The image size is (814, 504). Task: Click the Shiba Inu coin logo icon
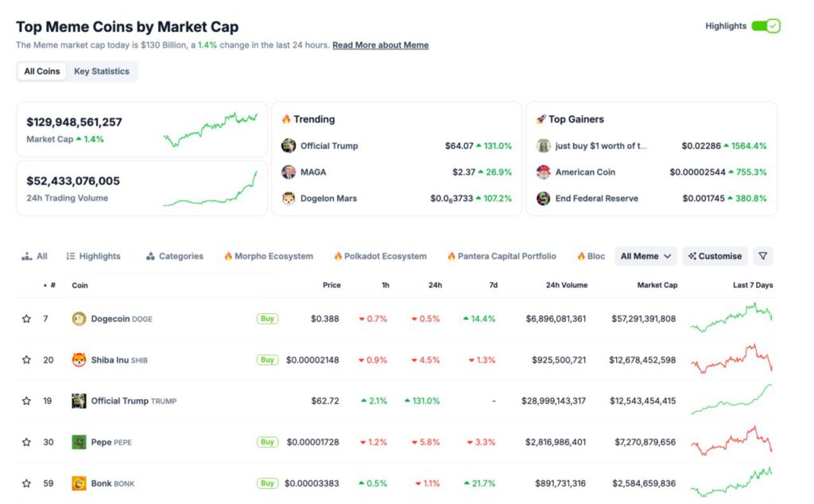[x=79, y=360]
